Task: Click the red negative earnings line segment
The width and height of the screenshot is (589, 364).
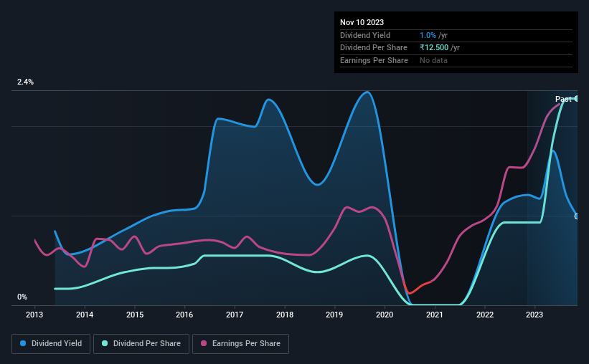Action: pos(416,288)
